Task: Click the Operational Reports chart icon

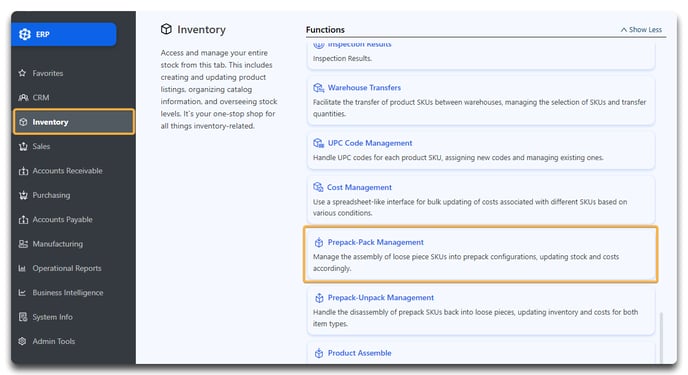Action: pyautogui.click(x=22, y=268)
